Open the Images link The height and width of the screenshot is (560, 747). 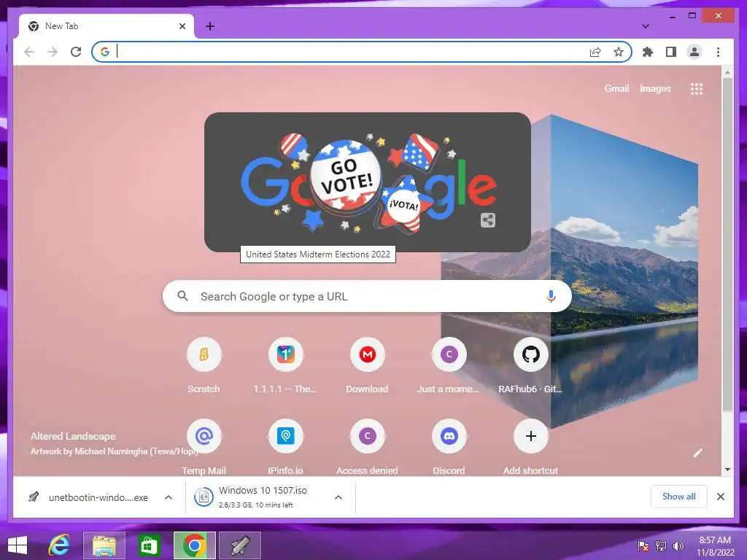pos(655,88)
